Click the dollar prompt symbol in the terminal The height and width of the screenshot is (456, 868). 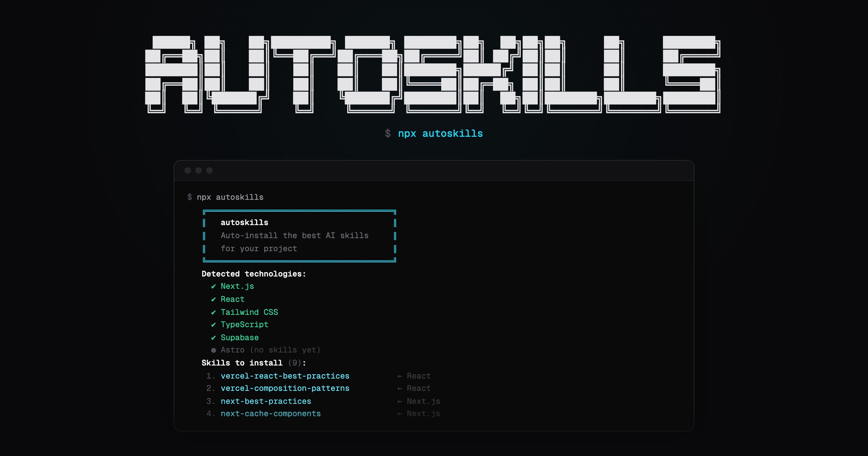point(190,197)
